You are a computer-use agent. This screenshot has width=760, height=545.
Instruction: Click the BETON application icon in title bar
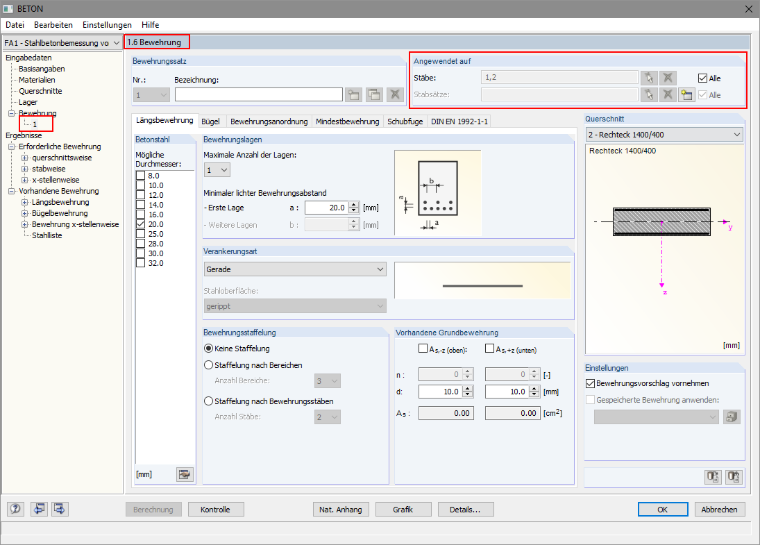(x=8, y=9)
